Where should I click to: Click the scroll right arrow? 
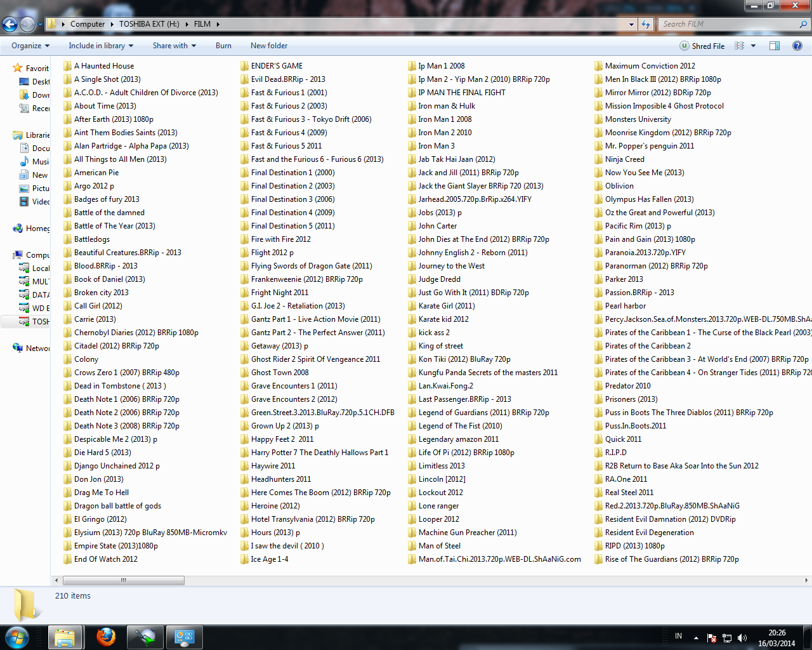806,580
